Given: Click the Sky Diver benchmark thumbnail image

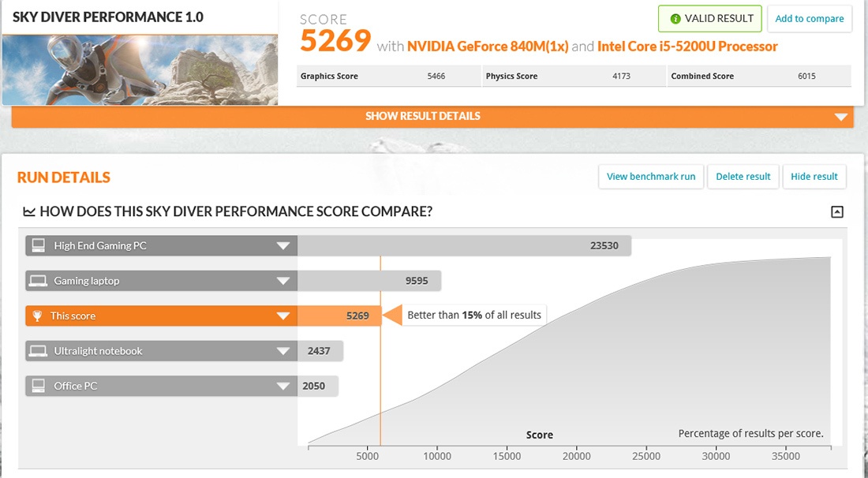Looking at the screenshot, I should tap(140, 69).
